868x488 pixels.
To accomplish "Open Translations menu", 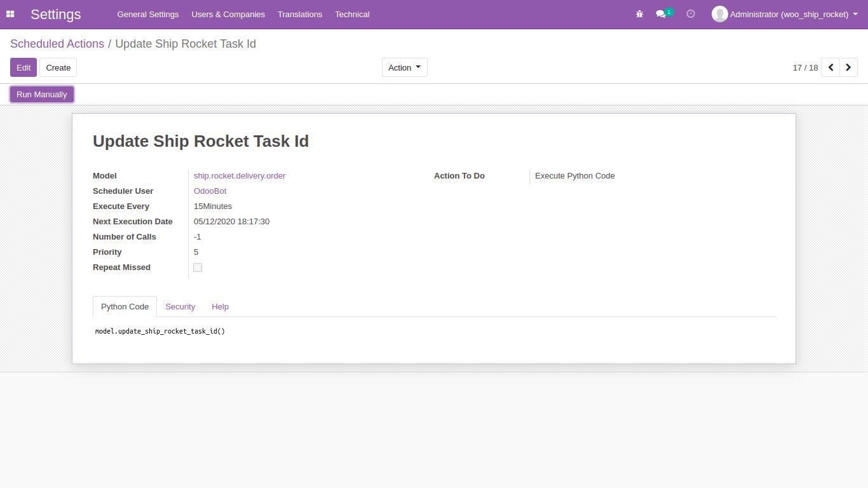I will (300, 14).
